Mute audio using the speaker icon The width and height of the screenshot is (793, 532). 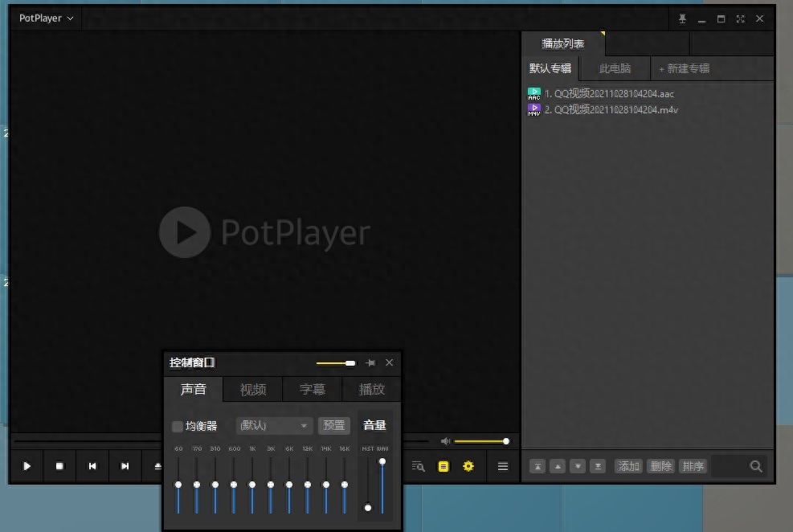[x=445, y=441]
